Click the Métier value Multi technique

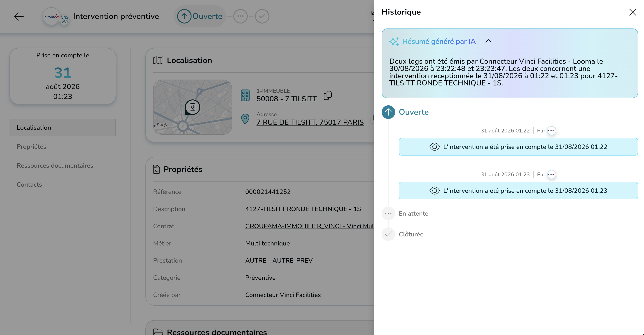click(268, 243)
